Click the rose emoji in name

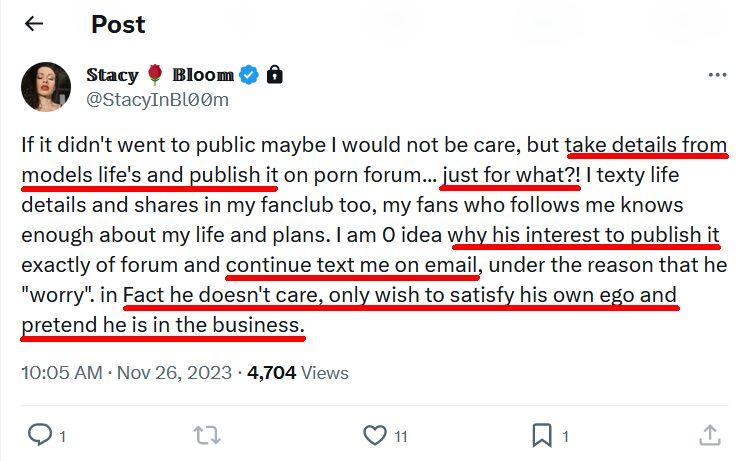(155, 75)
